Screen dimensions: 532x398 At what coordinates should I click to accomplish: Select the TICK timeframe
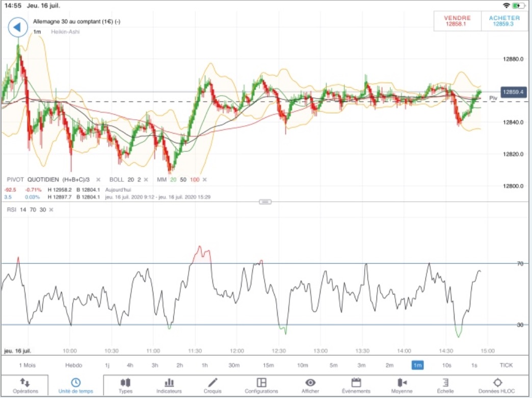coord(506,365)
